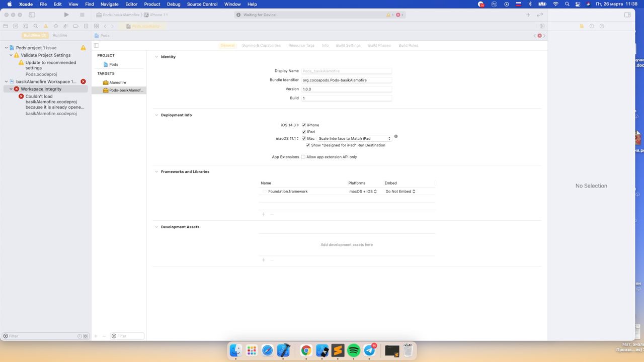Edit the Version field

point(347,89)
